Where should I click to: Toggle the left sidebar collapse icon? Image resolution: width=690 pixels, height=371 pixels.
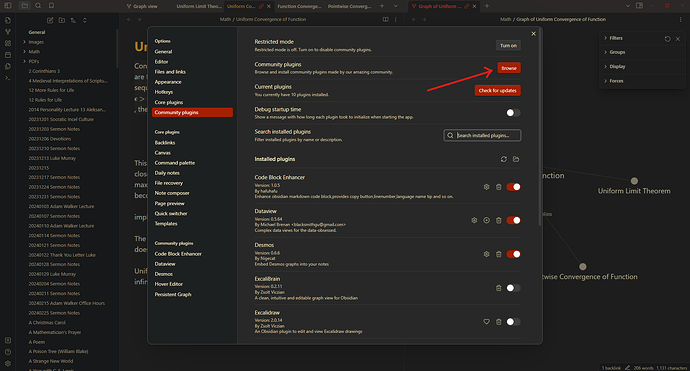tap(8, 6)
